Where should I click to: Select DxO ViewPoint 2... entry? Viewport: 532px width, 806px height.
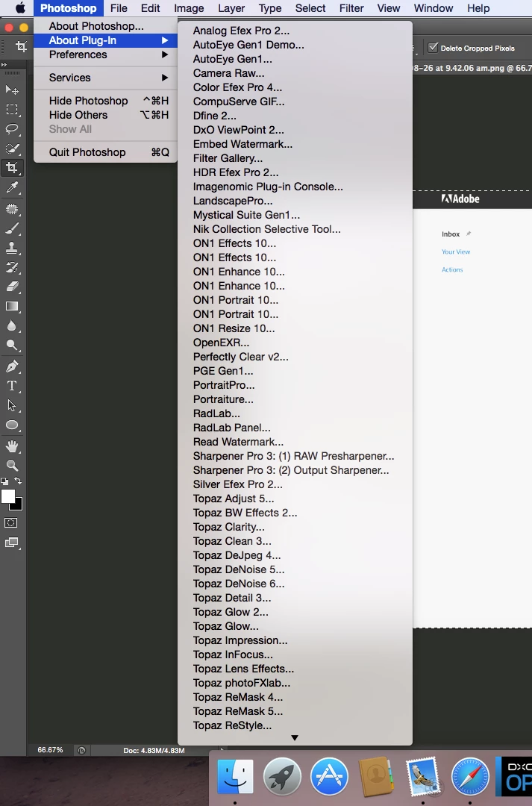pyautogui.click(x=295, y=130)
